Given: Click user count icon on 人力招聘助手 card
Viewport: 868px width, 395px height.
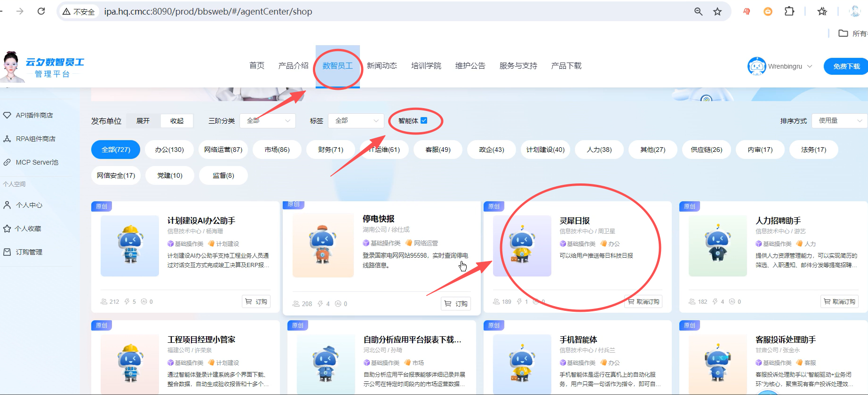Looking at the screenshot, I should click(x=692, y=301).
